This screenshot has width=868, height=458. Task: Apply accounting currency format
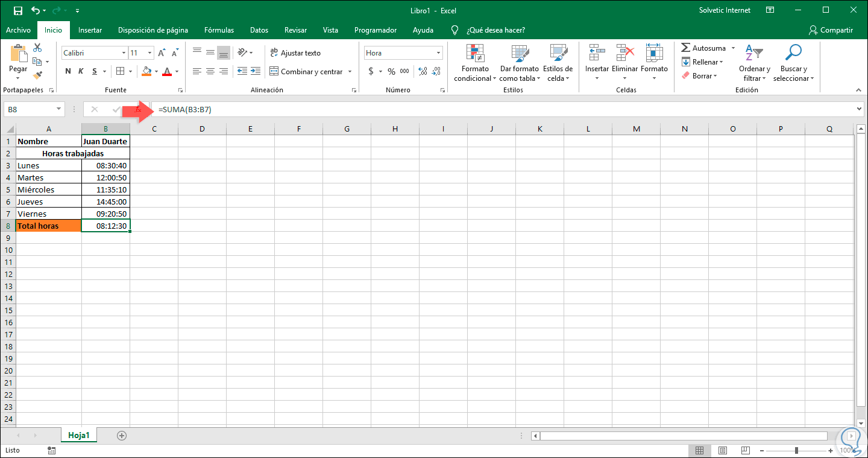[x=371, y=71]
